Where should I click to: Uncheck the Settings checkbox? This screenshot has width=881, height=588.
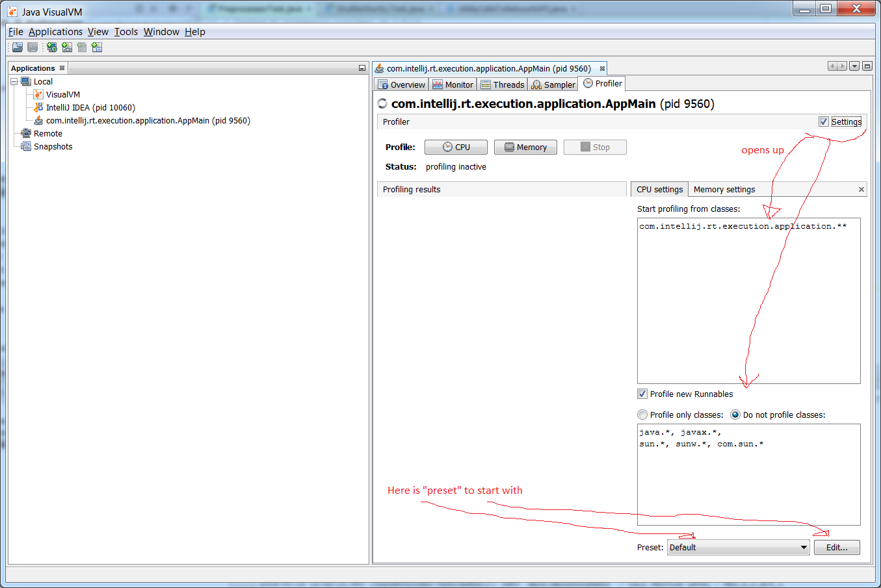(824, 121)
